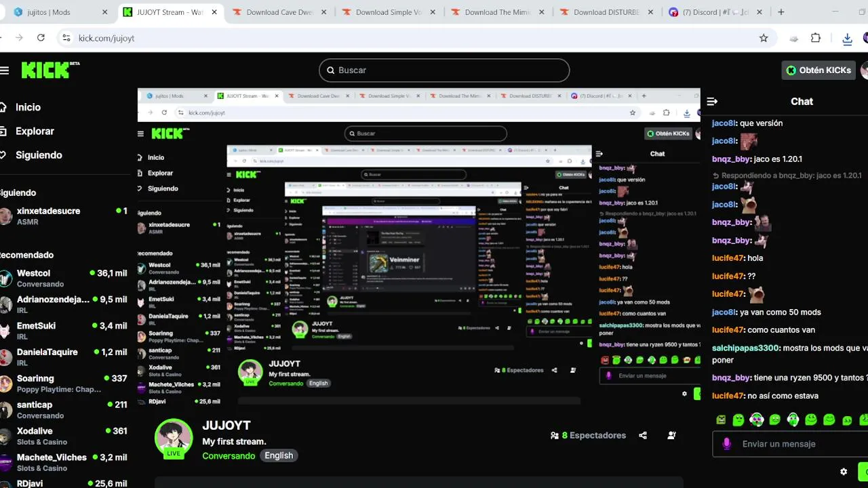Image resolution: width=868 pixels, height=488 pixels.
Task: Open Soarinng Poppy Playtime channel in sidebar
Action: 65,384
